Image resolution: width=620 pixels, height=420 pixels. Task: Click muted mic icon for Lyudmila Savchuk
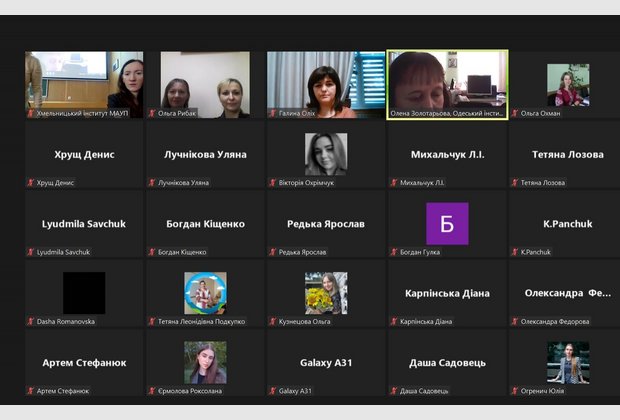click(x=30, y=252)
